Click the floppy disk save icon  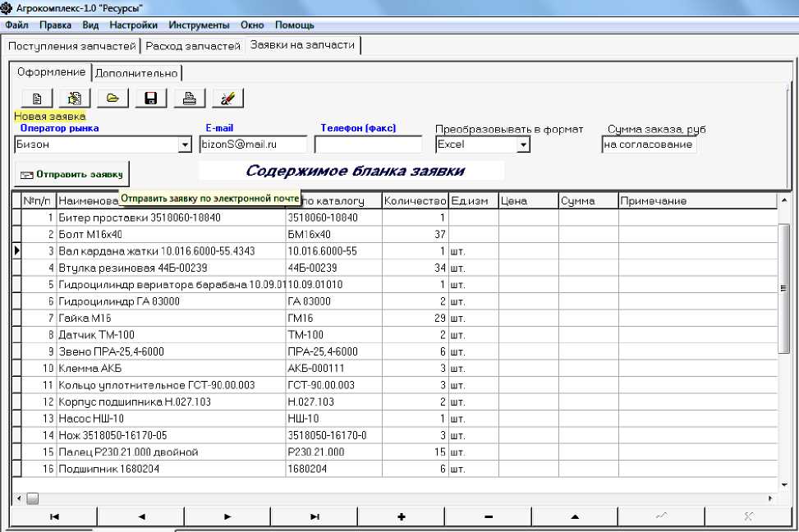pyautogui.click(x=150, y=99)
